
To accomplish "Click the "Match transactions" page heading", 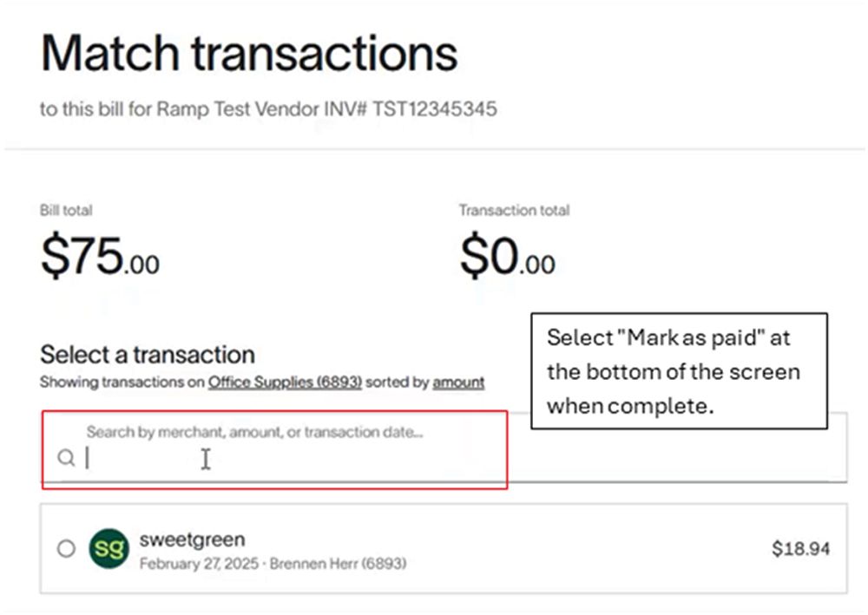I will pyautogui.click(x=249, y=54).
